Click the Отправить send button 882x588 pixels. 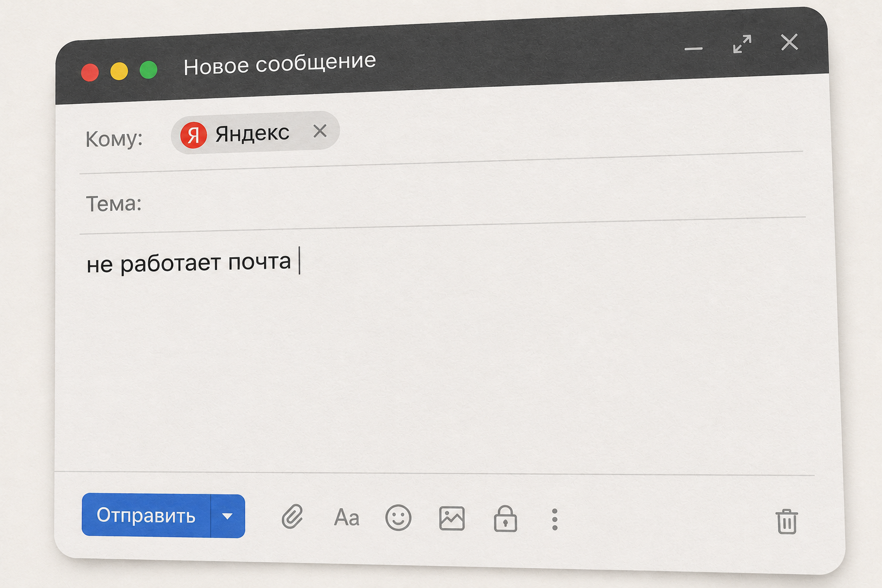point(146,515)
